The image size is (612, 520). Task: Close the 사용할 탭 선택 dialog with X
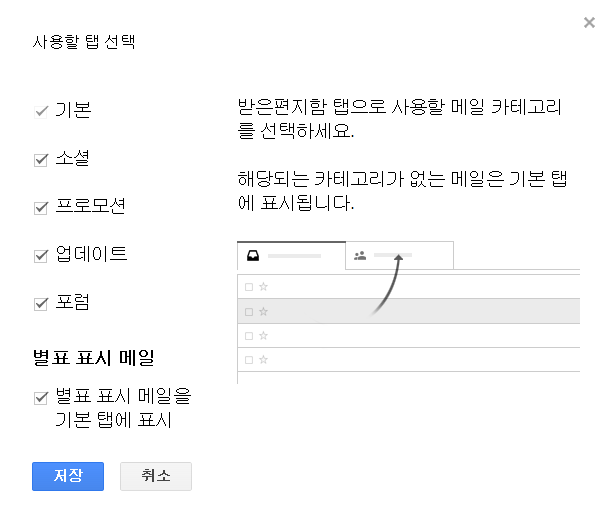pos(589,22)
